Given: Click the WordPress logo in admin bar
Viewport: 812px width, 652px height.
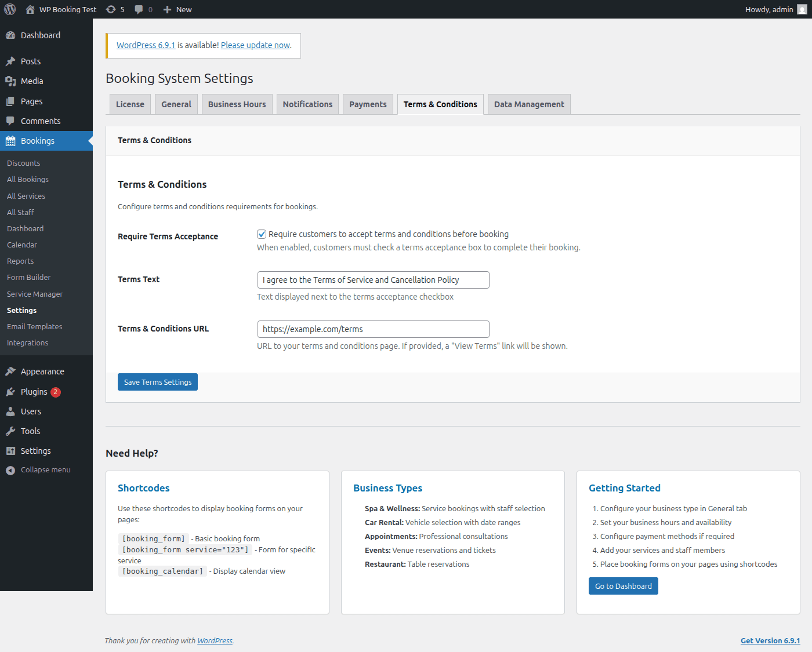Looking at the screenshot, I should coord(9,9).
